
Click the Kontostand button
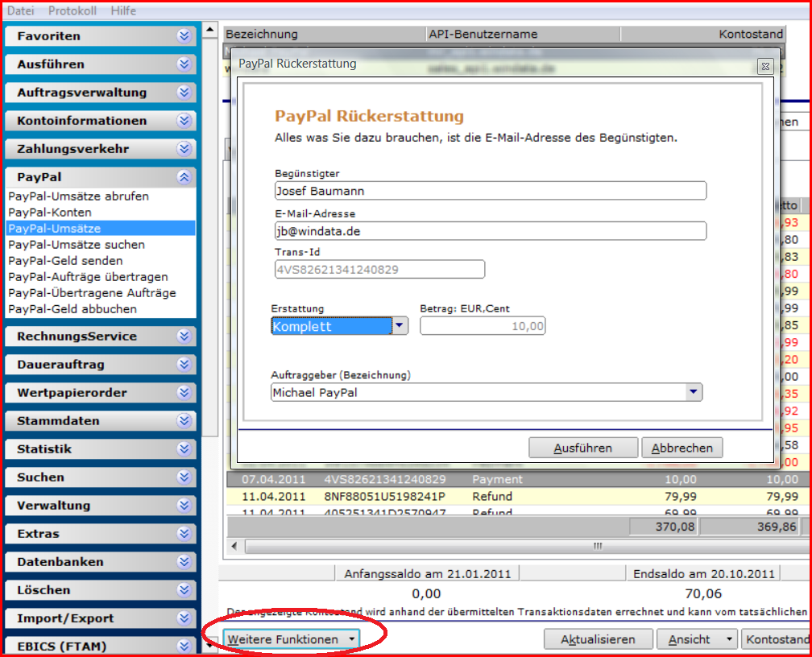click(777, 639)
